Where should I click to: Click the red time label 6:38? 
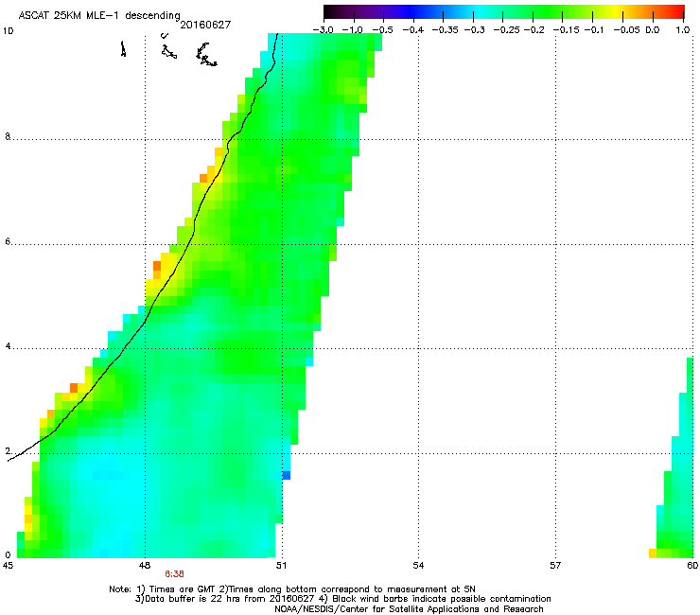coord(174,574)
